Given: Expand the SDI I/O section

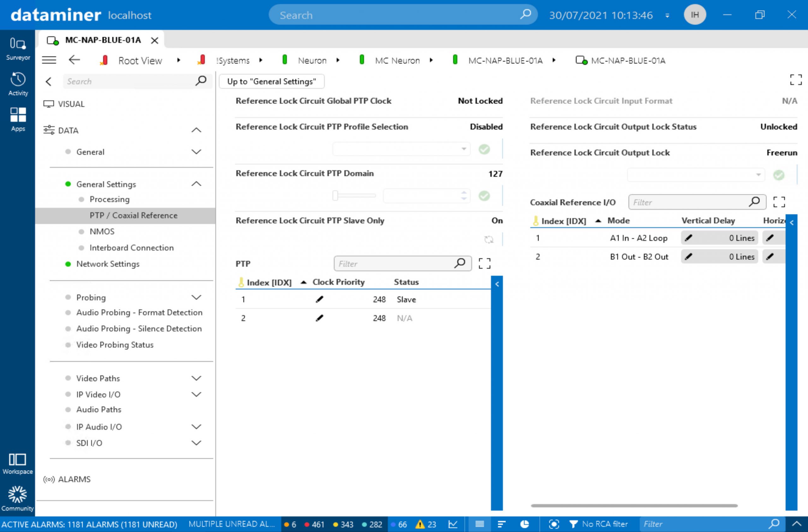Looking at the screenshot, I should (x=196, y=443).
